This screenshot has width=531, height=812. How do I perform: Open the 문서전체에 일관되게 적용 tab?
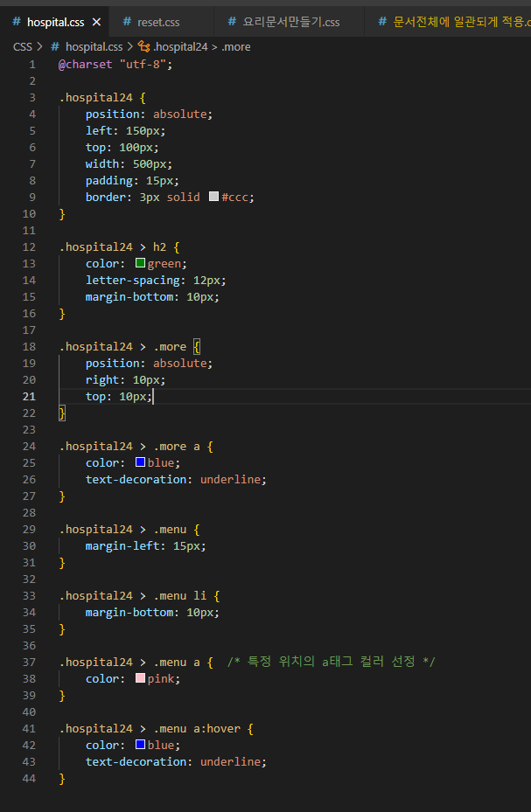[454, 22]
